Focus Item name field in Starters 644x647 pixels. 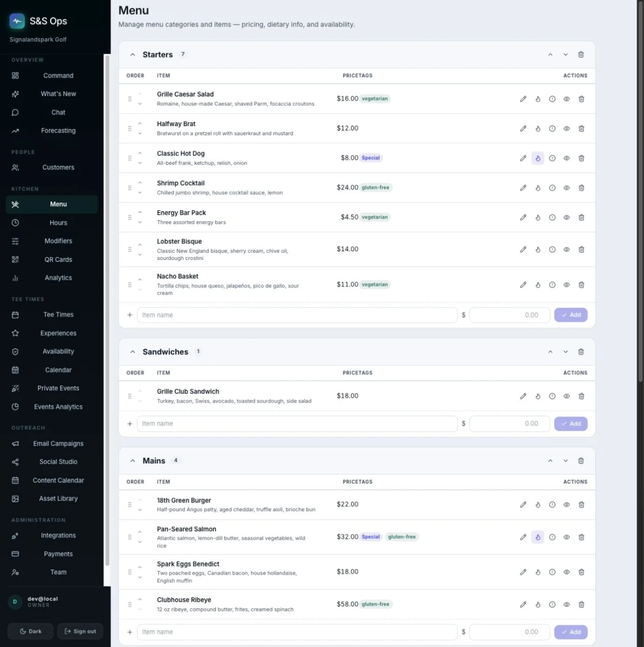coord(297,315)
